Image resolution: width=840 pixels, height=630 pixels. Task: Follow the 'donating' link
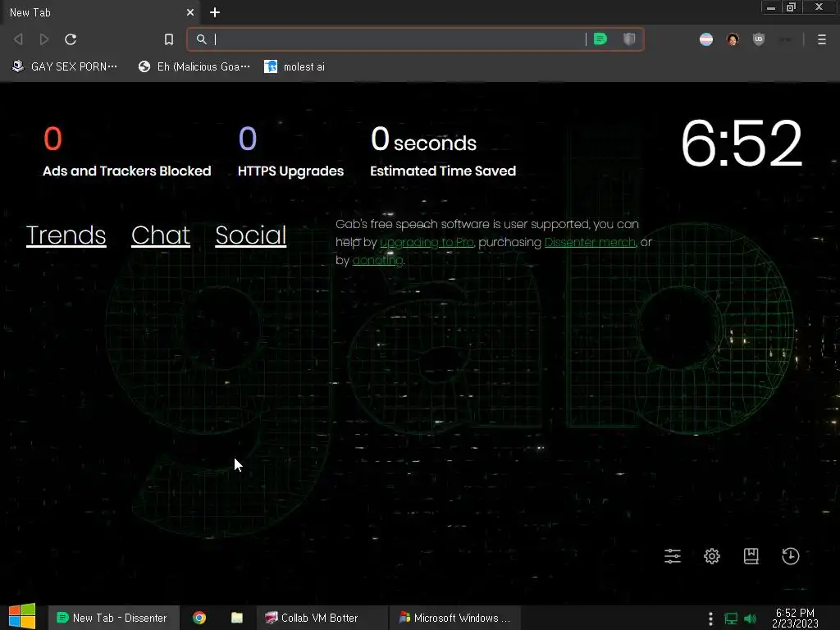tap(377, 260)
